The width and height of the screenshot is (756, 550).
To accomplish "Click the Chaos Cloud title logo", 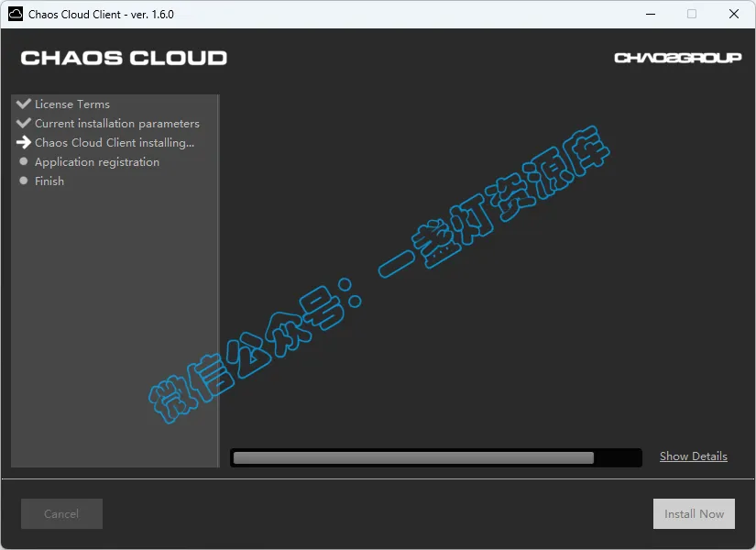I will coord(124,58).
